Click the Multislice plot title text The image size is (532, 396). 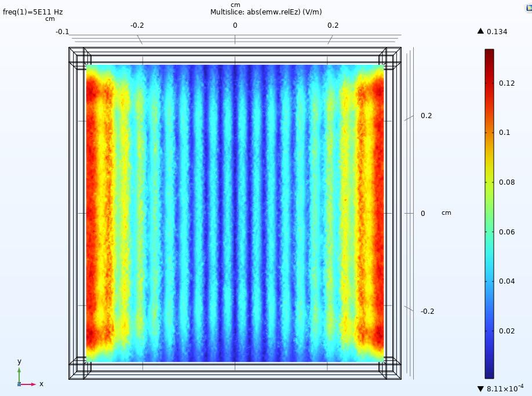(x=266, y=12)
